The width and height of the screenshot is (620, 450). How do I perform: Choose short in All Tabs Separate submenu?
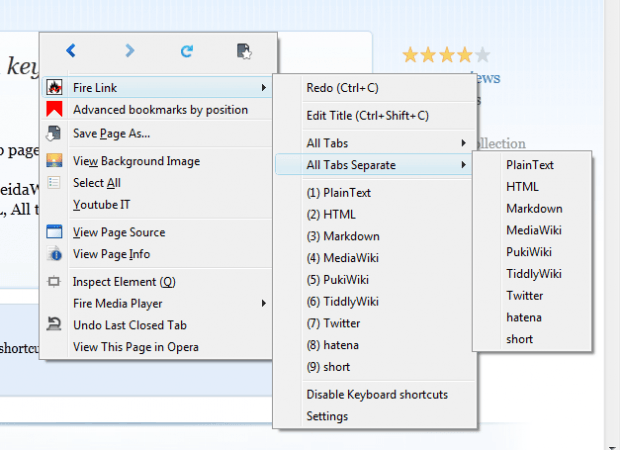(x=532, y=339)
